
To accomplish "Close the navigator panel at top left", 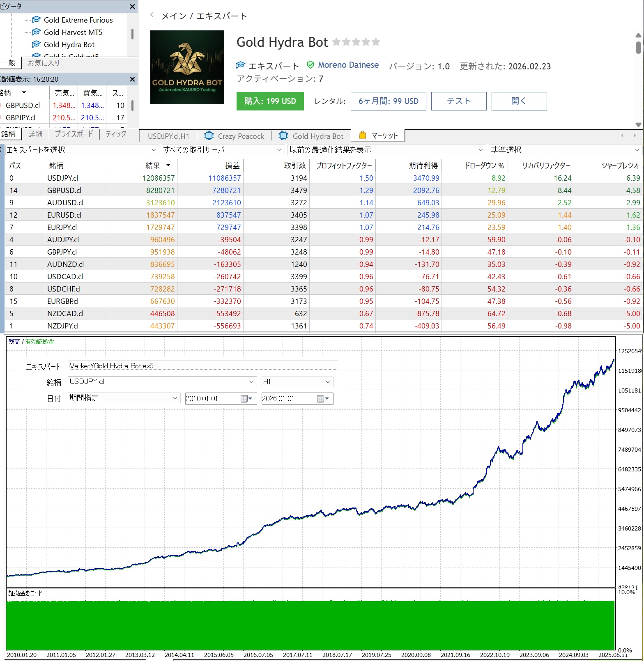I will coord(132,7).
